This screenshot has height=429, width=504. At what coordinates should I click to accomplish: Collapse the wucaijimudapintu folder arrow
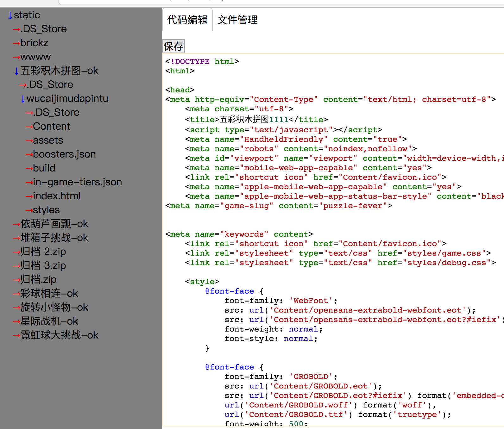tap(23, 99)
